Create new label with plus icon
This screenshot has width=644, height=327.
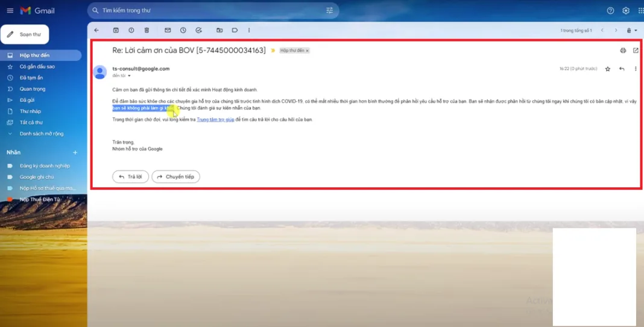point(75,152)
